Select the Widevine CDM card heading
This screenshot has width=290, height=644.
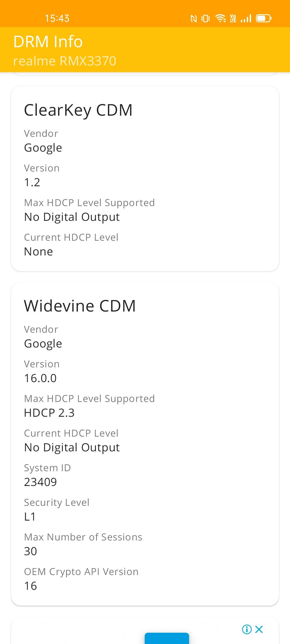click(x=80, y=306)
